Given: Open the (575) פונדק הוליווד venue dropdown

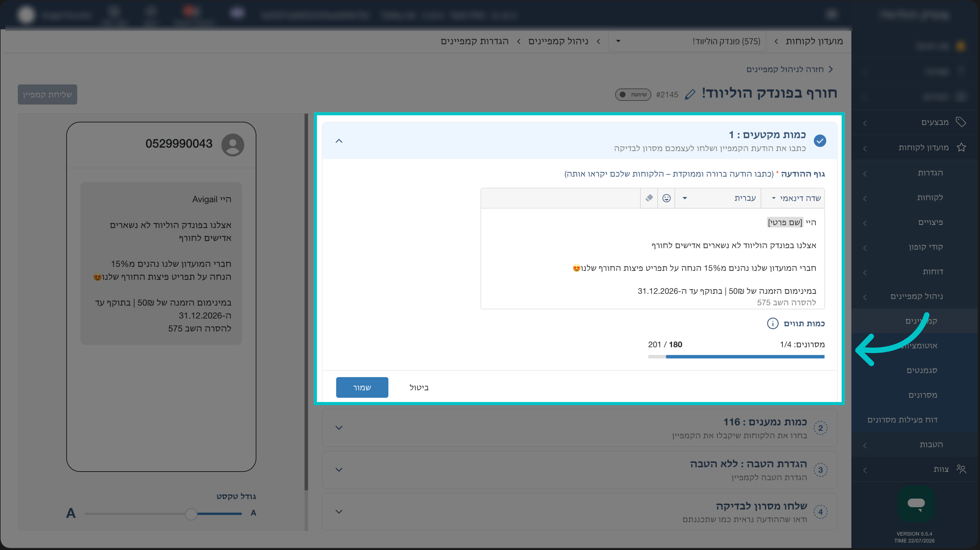Looking at the screenshot, I should (x=687, y=41).
